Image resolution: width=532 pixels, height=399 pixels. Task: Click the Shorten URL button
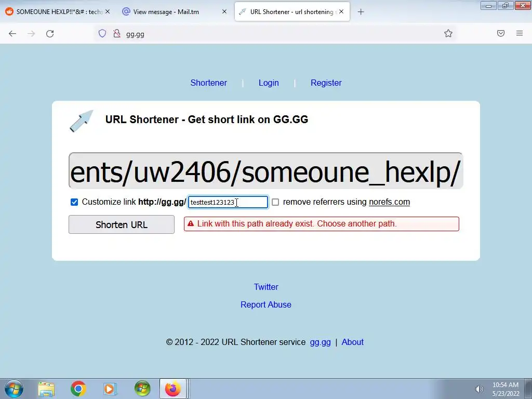click(122, 224)
